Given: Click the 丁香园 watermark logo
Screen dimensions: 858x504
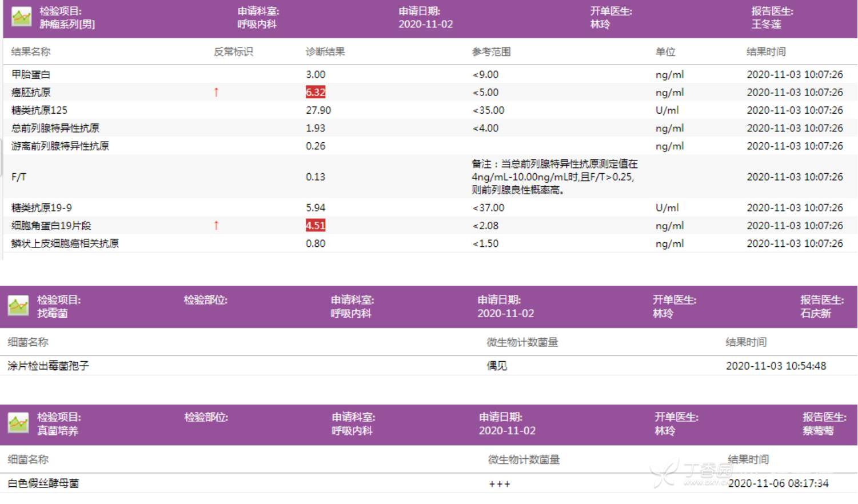Looking at the screenshot, I should coord(693,473).
